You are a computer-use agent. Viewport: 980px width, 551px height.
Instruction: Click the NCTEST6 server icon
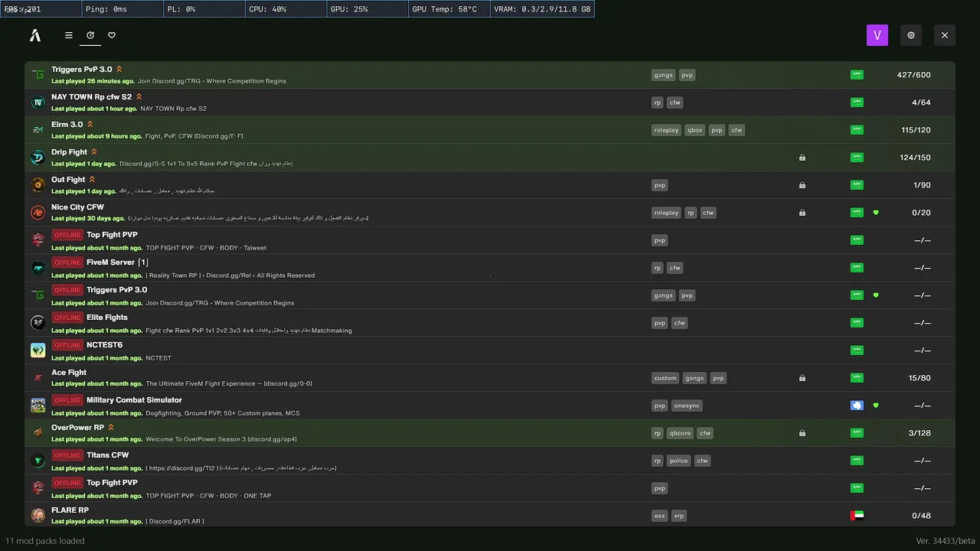point(38,350)
